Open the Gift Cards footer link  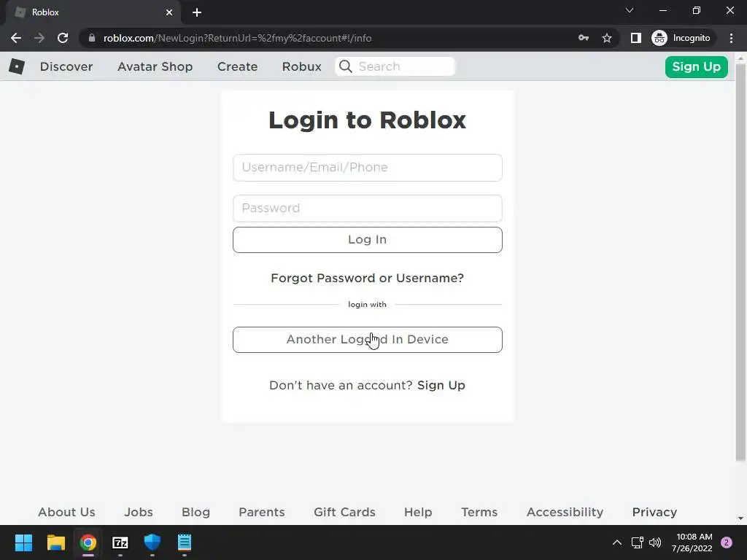(x=344, y=512)
